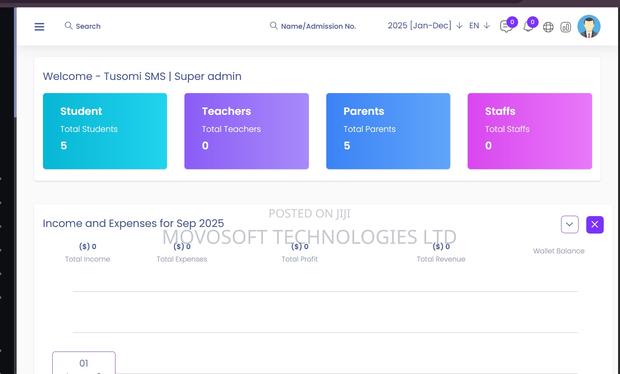Open the Teachers total card
Image resolution: width=620 pixels, height=374 pixels.
pyautogui.click(x=246, y=131)
